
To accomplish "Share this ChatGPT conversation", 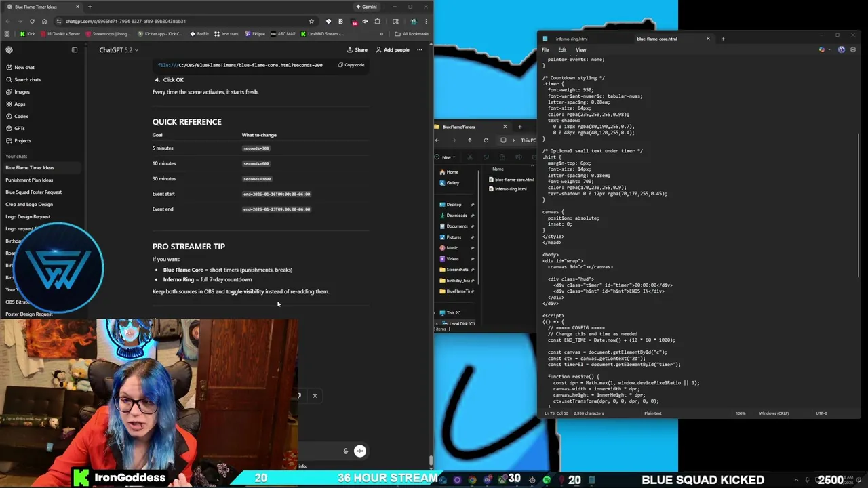I will [357, 49].
